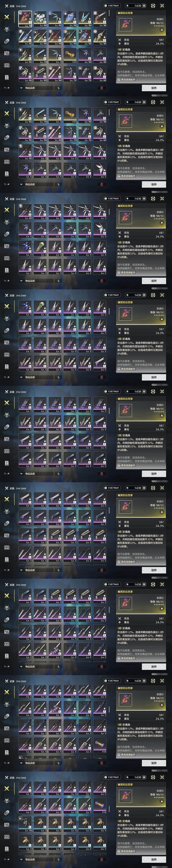172x868 pixels.
Task: Click the crossed-blades close icon in topmost header
Action: point(162,6)
